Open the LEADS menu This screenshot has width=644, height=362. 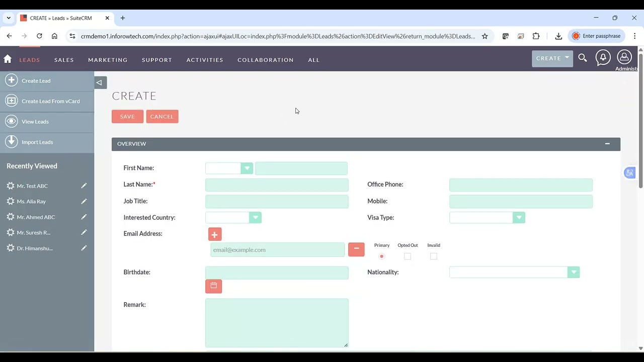(x=30, y=60)
